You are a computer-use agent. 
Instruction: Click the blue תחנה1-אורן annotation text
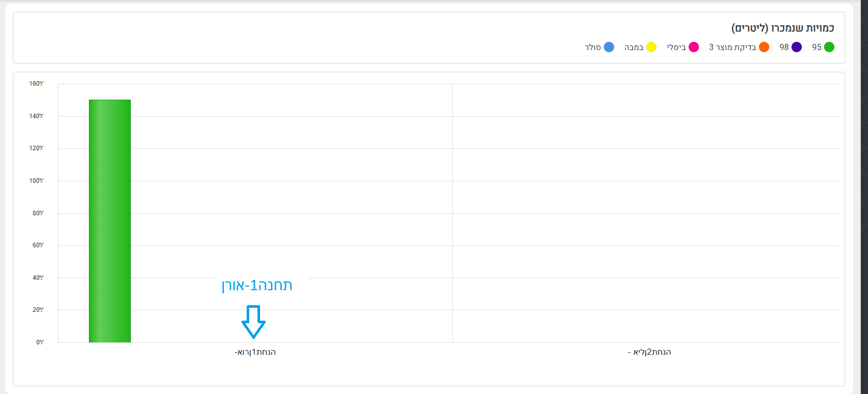(x=257, y=285)
